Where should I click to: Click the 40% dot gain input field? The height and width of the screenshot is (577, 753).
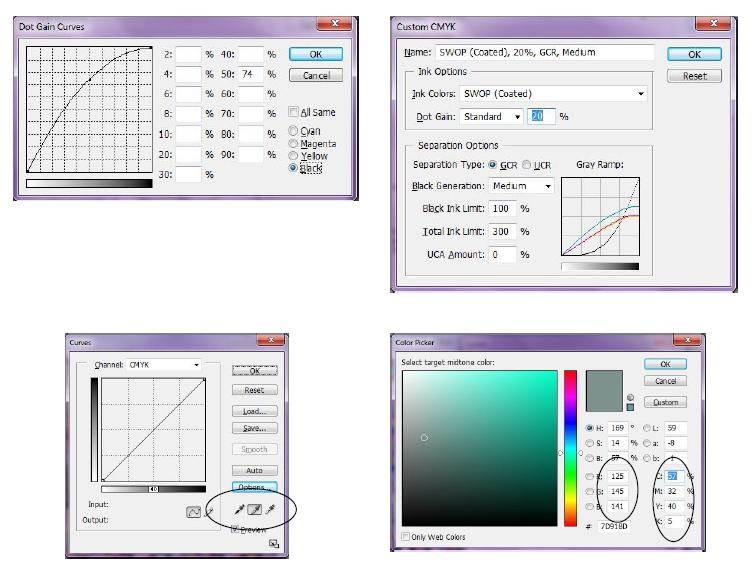[251, 54]
